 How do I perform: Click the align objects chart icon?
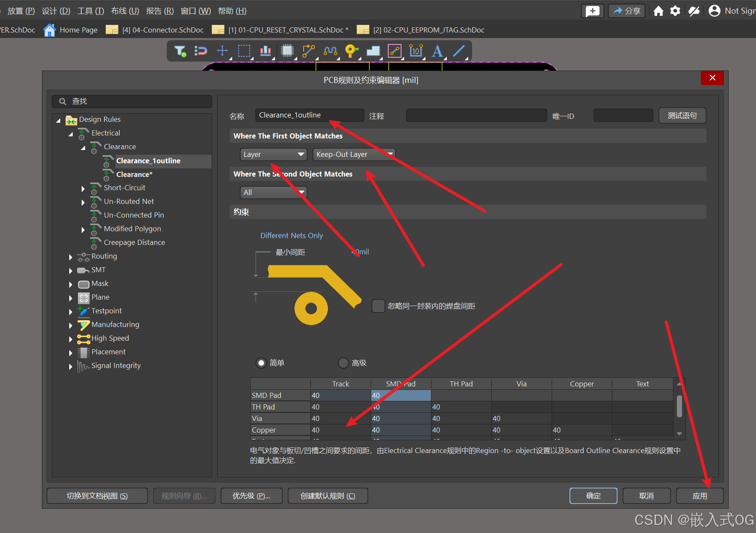(266, 51)
